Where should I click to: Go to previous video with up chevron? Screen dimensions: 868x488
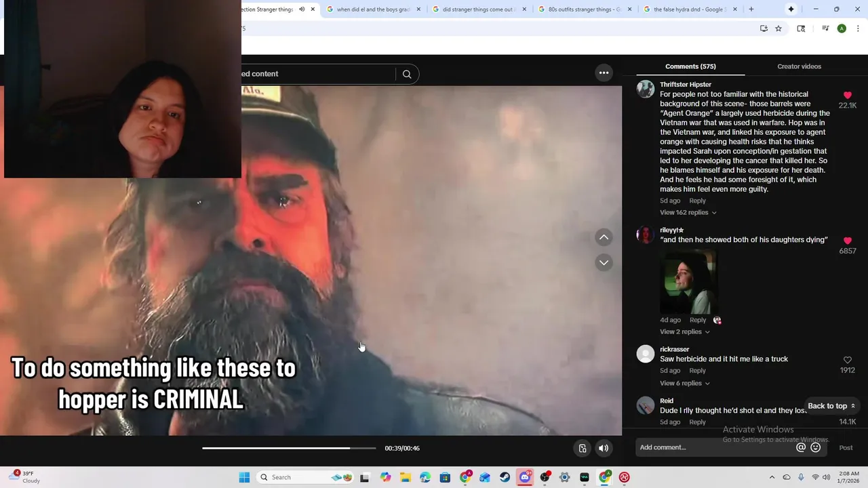click(604, 237)
